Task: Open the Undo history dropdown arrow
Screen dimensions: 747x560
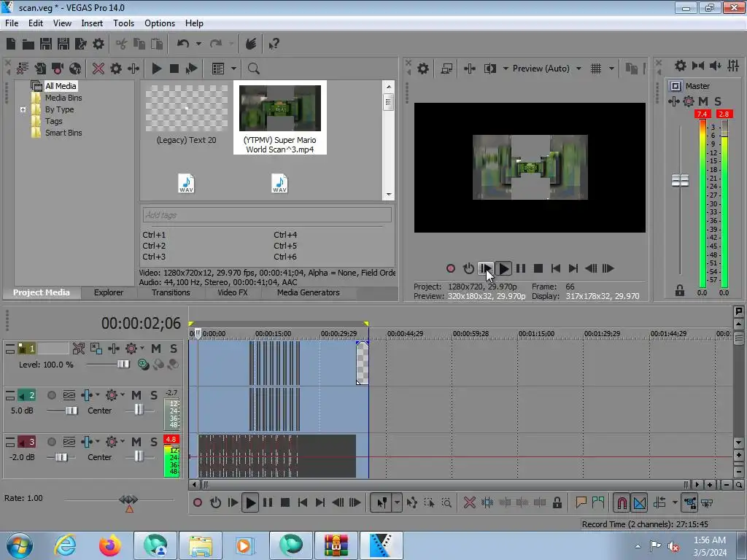Action: [x=198, y=44]
